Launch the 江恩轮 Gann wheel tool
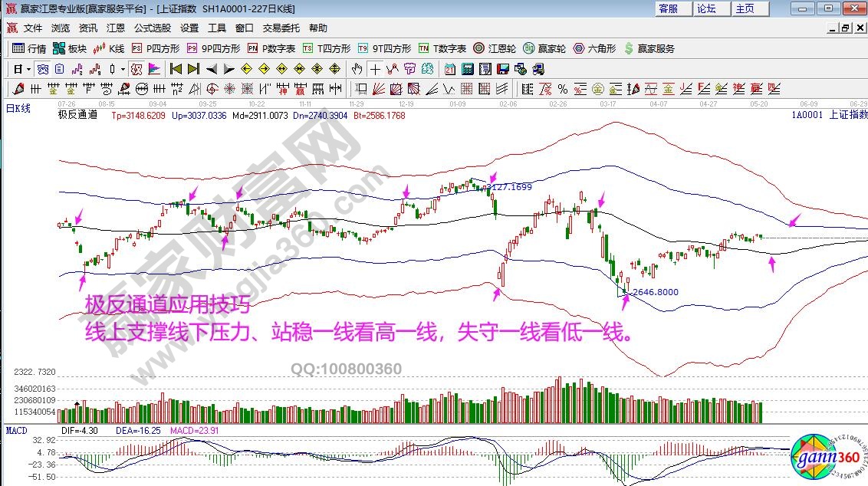Viewport: 868px width, 486px height. click(x=495, y=48)
